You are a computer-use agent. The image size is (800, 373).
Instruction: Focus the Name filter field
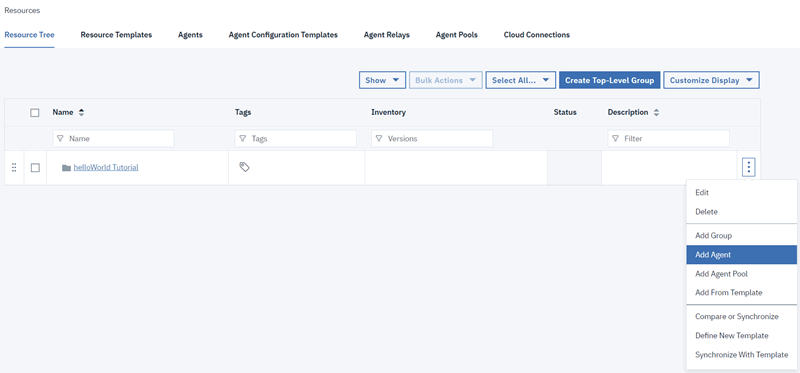tap(113, 138)
